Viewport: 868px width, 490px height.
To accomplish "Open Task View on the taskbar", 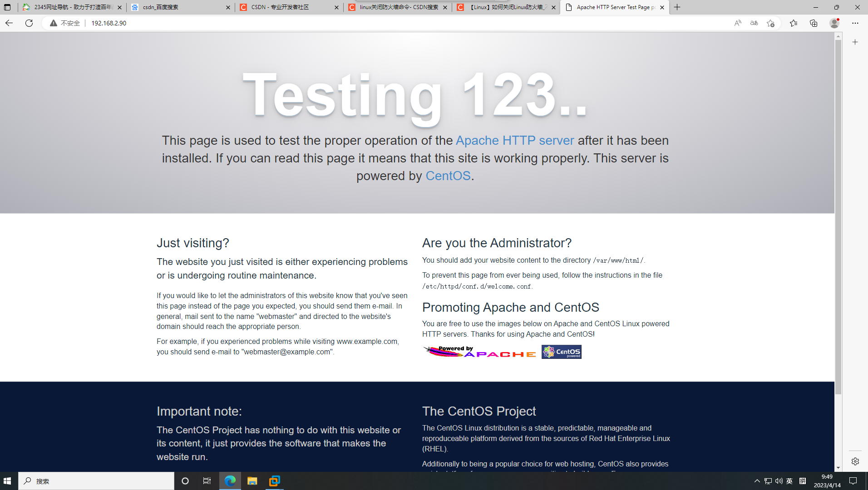I will (x=207, y=481).
